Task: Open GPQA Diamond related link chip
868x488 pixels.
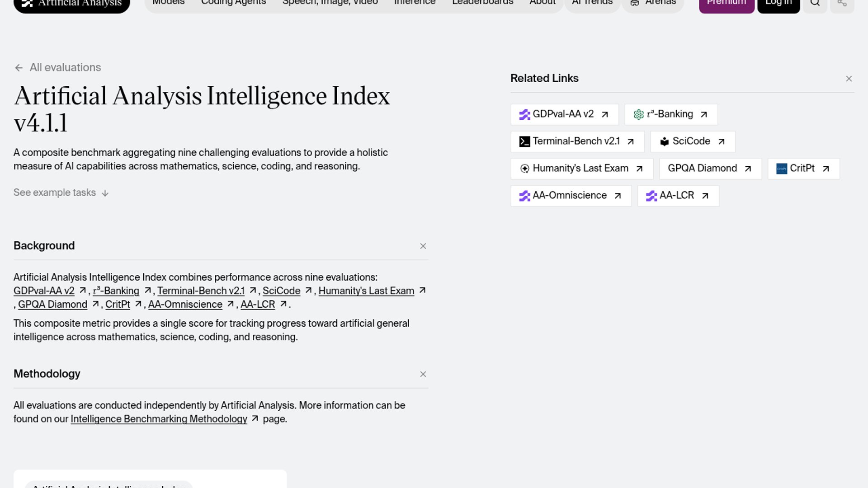Action: [x=710, y=169]
